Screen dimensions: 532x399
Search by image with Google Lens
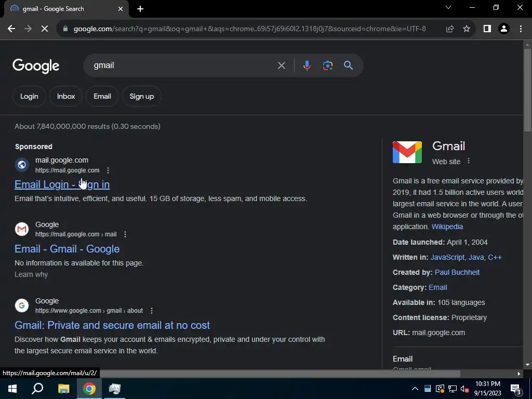pyautogui.click(x=327, y=65)
